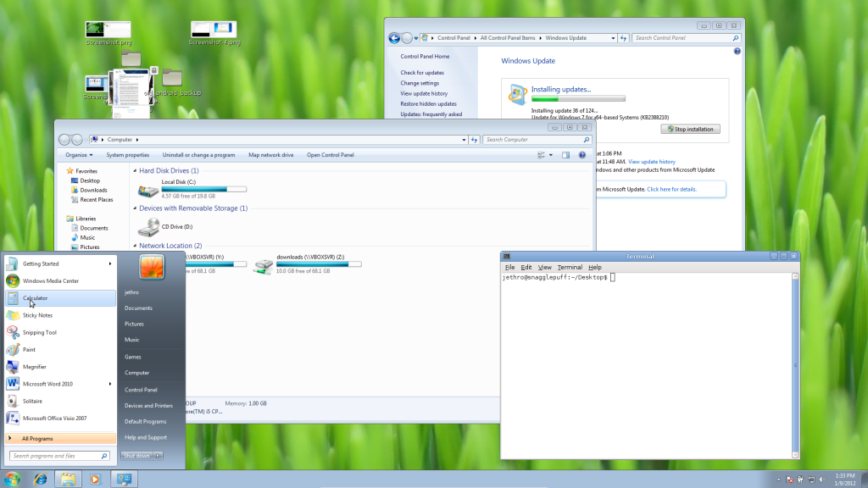The height and width of the screenshot is (488, 868).
Task: Click the Search Computer field
Action: point(537,140)
